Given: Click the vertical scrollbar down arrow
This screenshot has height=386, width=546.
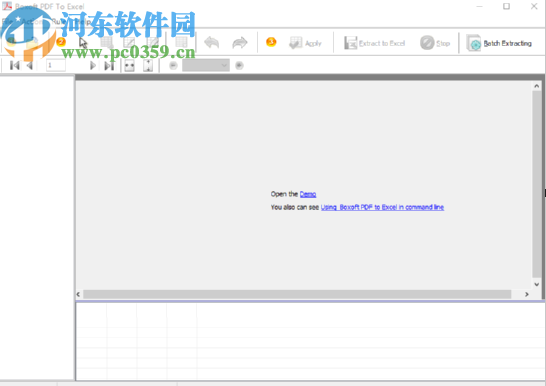Looking at the screenshot, I should point(537,284).
